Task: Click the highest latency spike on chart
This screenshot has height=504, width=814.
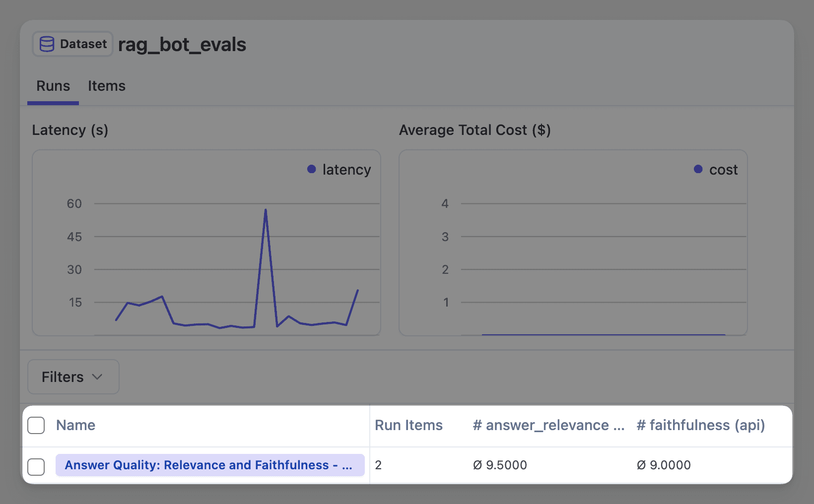Action: click(x=266, y=210)
